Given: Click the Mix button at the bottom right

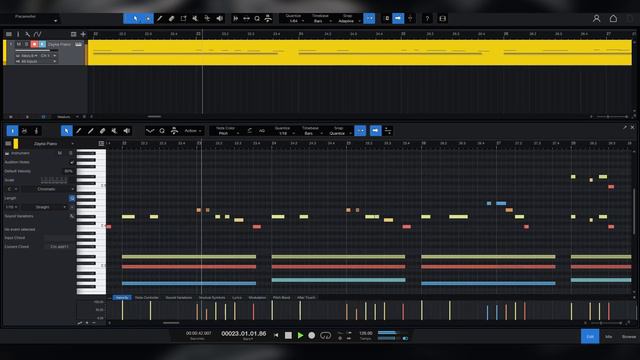Looking at the screenshot, I should tap(609, 336).
